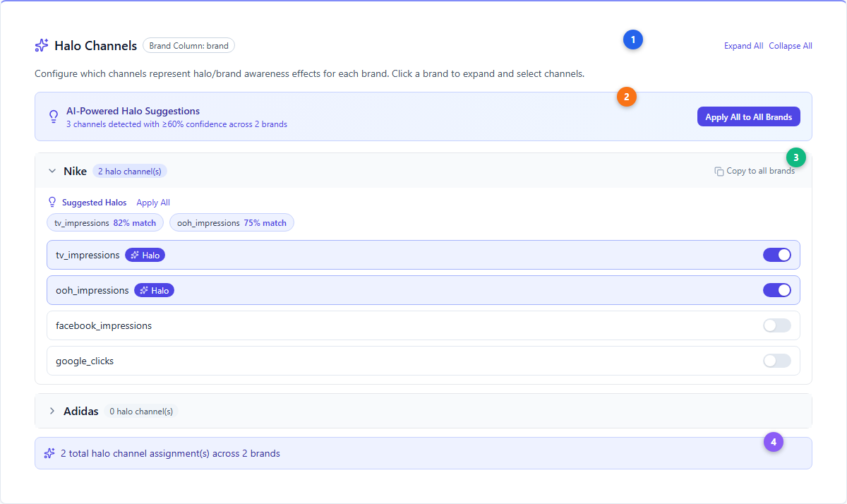This screenshot has width=847, height=504.
Task: Switch on the google_clicks halo toggle
Action: tap(777, 361)
